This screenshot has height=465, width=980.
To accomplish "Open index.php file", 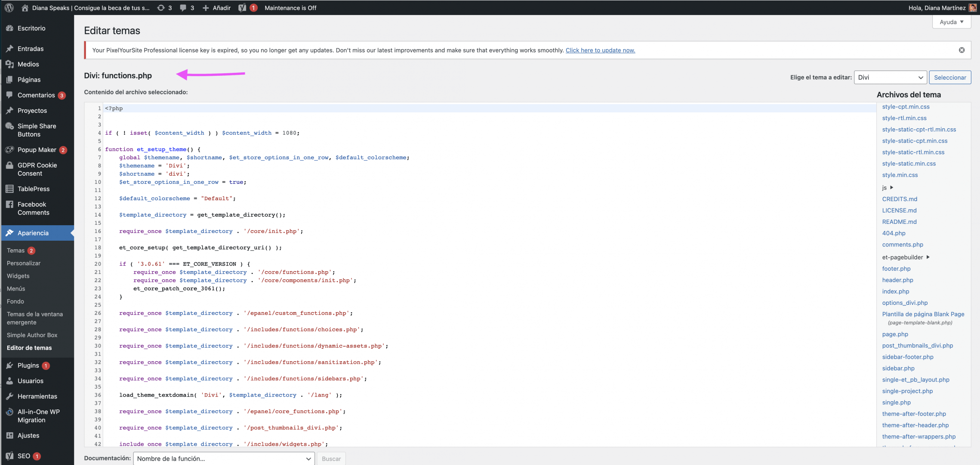I will (896, 291).
